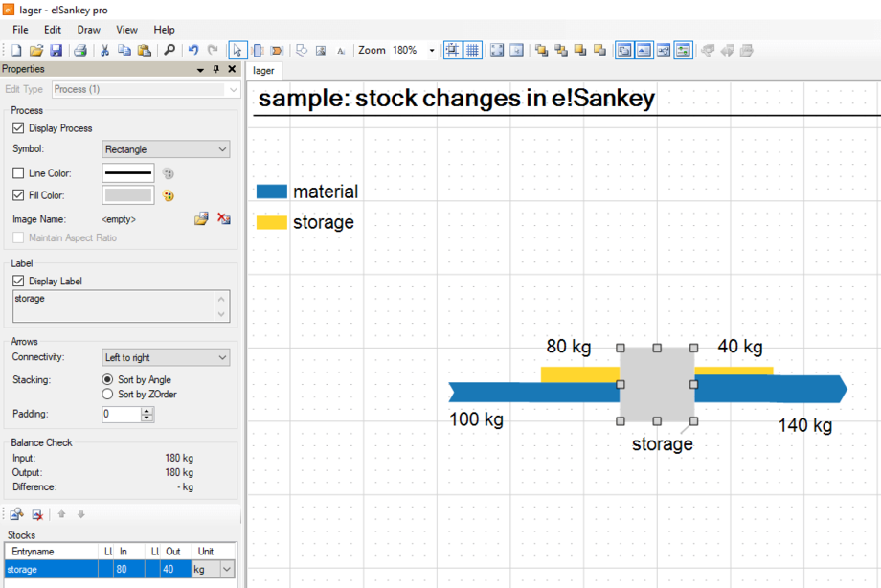Toggle the Display Label checkbox

click(18, 281)
